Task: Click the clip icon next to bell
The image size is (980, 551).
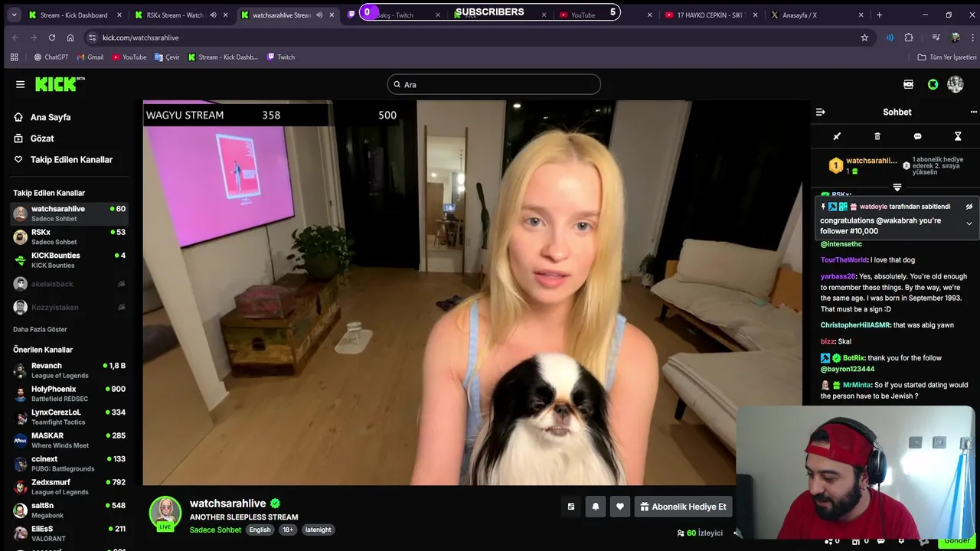Action: (x=571, y=507)
